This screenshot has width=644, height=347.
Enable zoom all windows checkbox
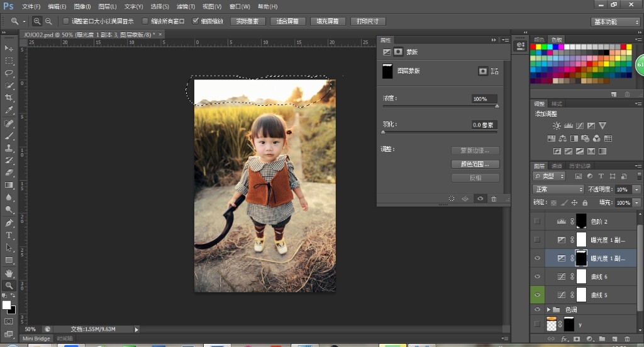145,21
